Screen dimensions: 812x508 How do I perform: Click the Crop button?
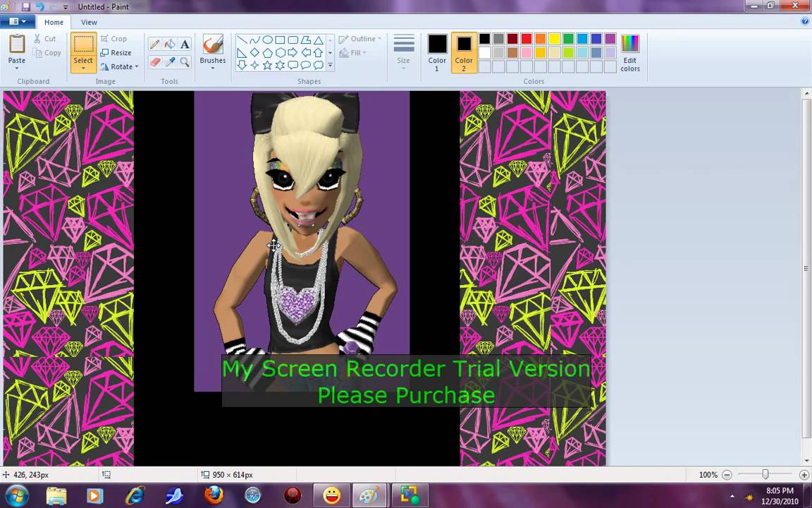114,39
